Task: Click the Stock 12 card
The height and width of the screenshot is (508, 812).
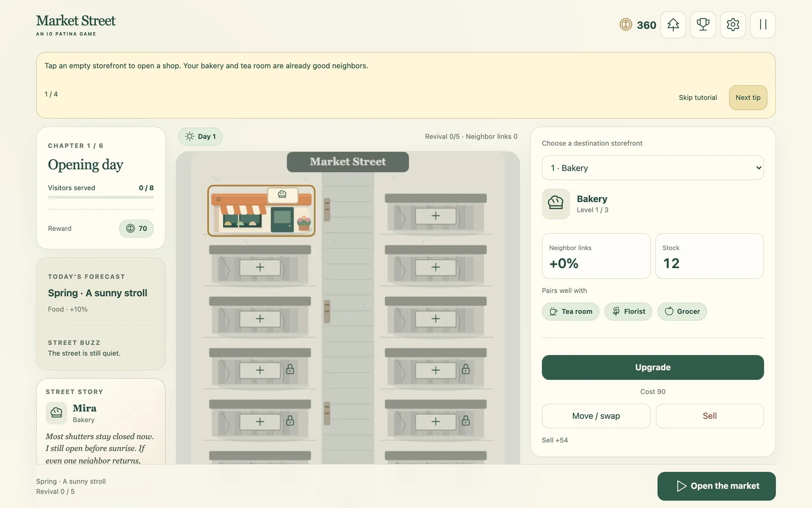Action: click(x=710, y=256)
